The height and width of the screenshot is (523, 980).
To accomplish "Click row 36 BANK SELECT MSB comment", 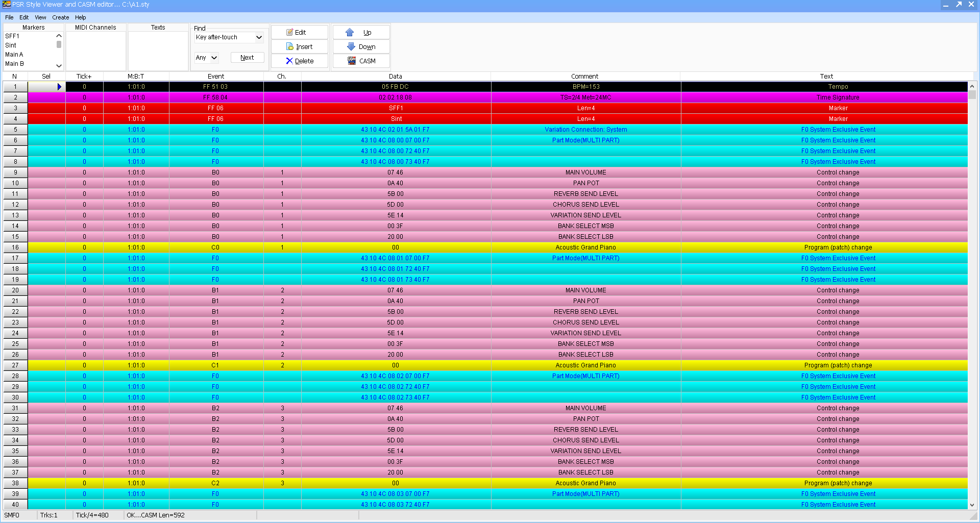I will coord(586,462).
